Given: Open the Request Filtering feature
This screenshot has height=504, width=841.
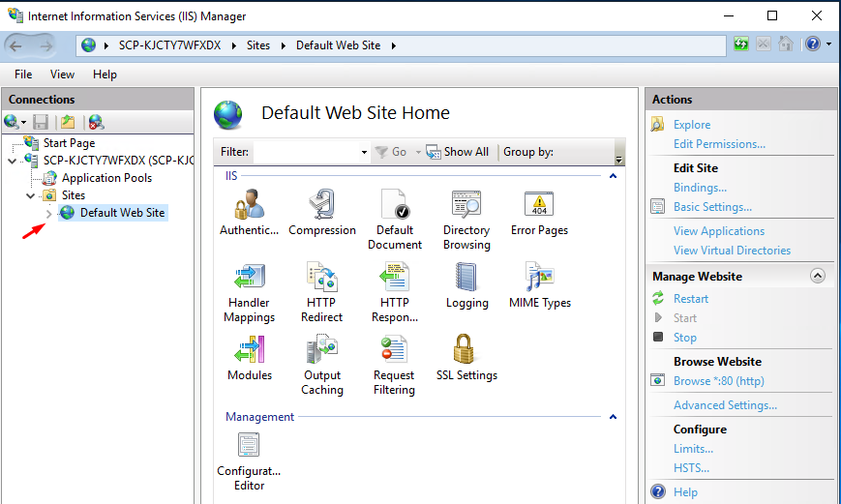Looking at the screenshot, I should click(394, 365).
